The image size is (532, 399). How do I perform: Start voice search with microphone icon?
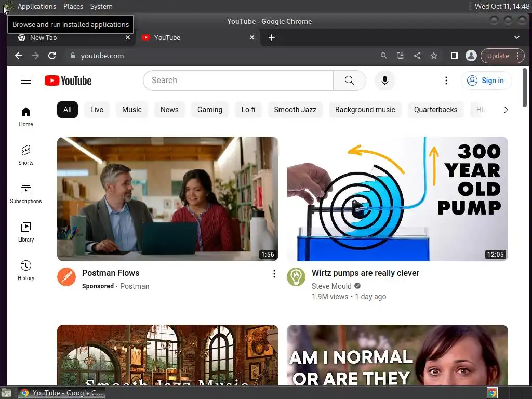(x=385, y=81)
